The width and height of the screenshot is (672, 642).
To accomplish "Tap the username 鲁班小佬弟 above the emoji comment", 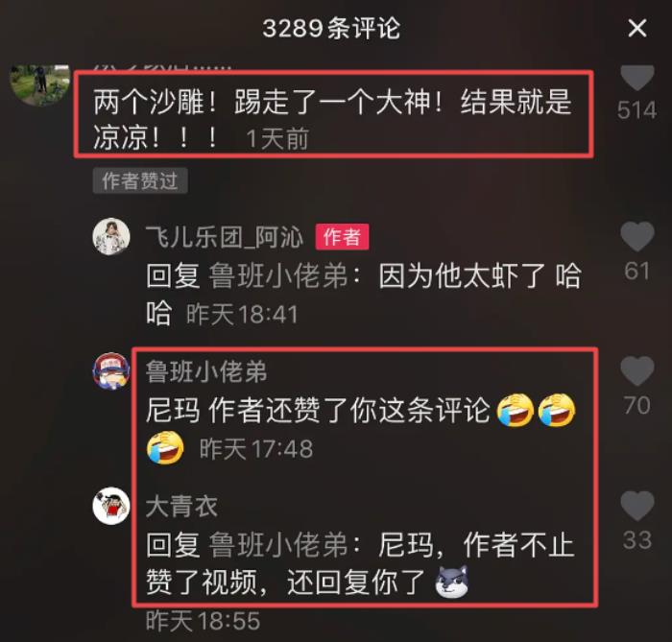I will click(206, 371).
